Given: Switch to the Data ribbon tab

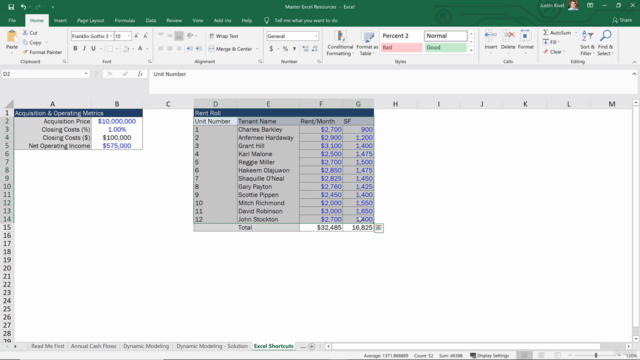Looking at the screenshot, I should click(151, 20).
